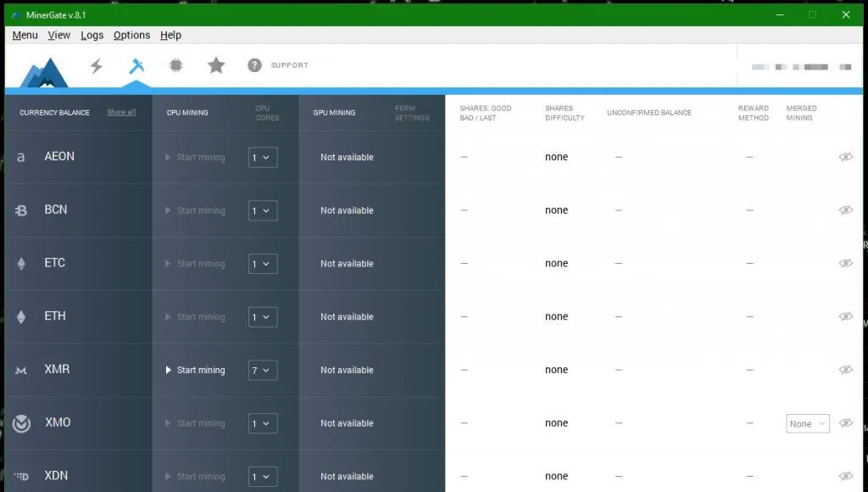This screenshot has width=868, height=492.
Task: Open the achievements star icon tab
Action: [x=216, y=65]
